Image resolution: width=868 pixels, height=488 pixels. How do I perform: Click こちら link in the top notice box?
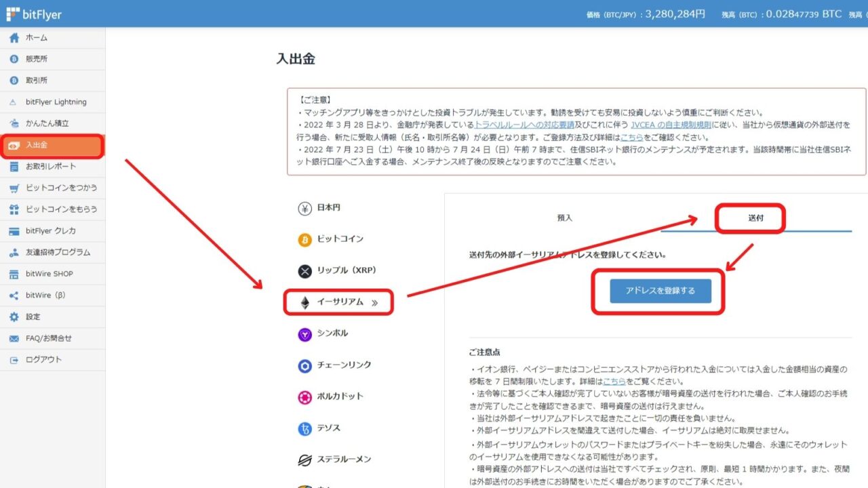coord(631,138)
